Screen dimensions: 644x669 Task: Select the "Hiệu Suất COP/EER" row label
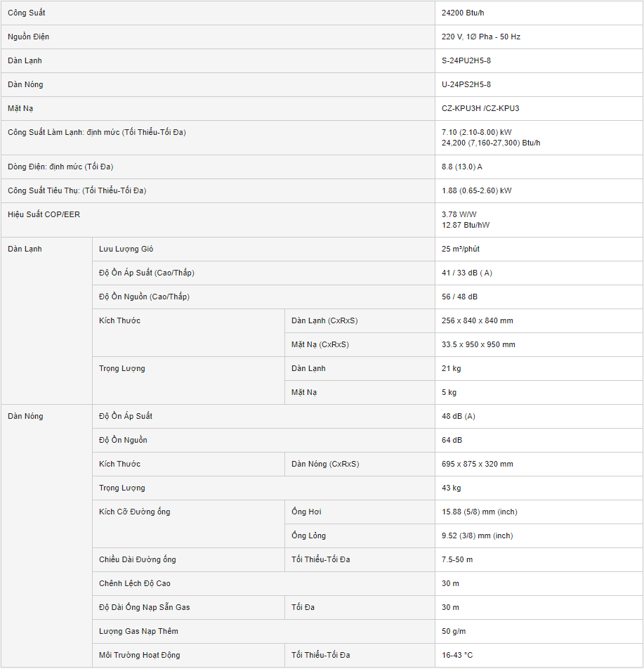click(44, 214)
